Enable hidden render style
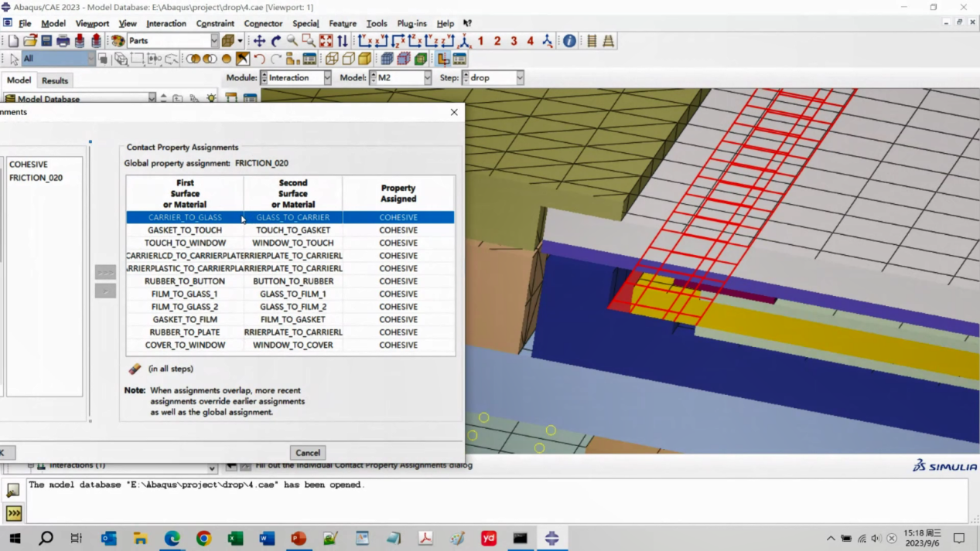Image resolution: width=980 pixels, height=551 pixels. 349,59
